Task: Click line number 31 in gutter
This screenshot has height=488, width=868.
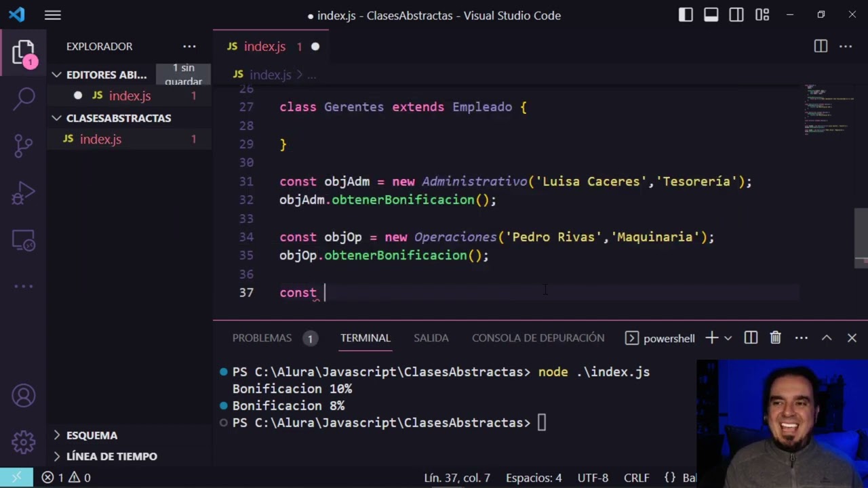Action: point(245,181)
